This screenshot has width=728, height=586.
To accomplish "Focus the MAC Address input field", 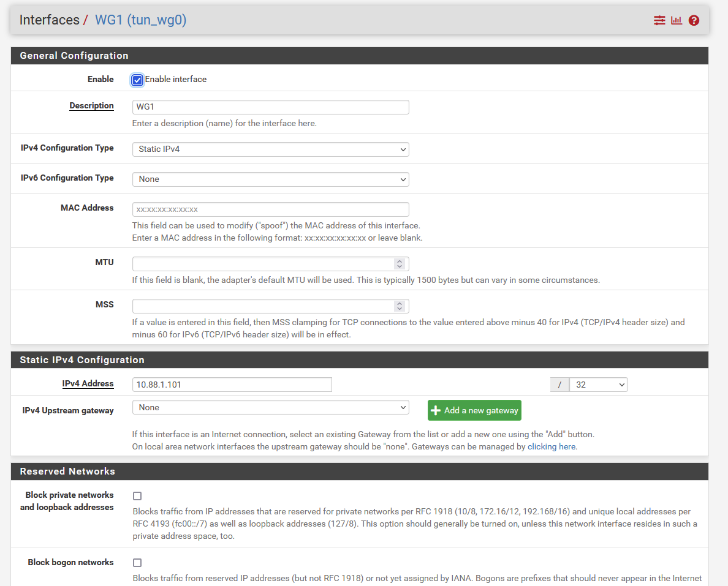I will 270,209.
